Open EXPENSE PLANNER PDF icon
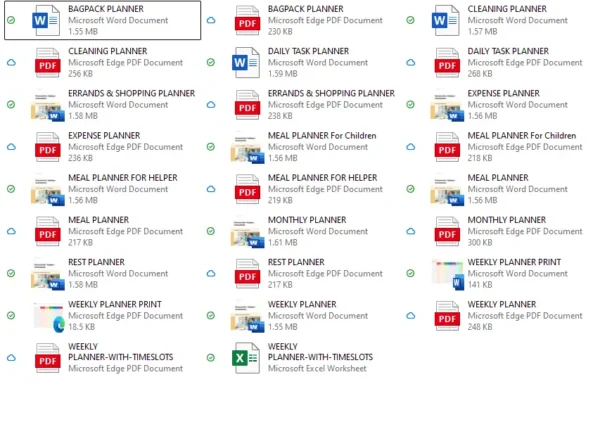 tap(48, 147)
